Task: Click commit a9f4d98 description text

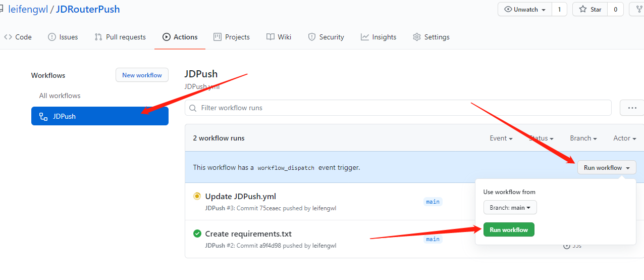Action: pyautogui.click(x=271, y=246)
